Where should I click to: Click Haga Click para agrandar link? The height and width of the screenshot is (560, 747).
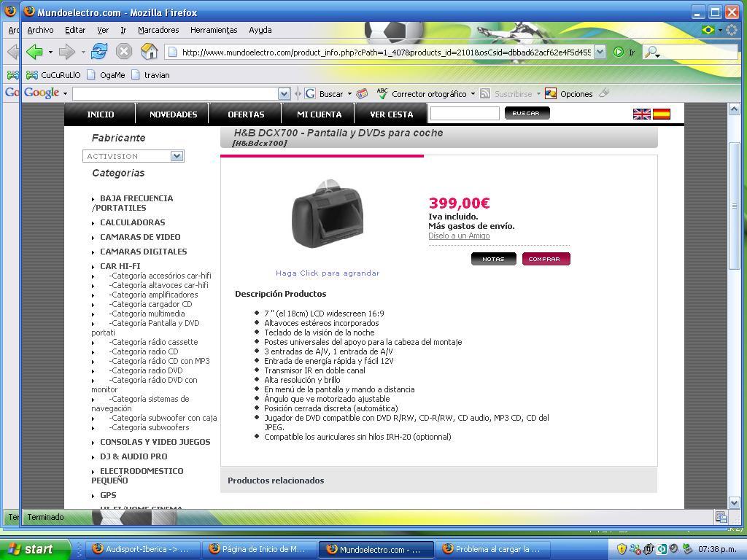point(328,273)
